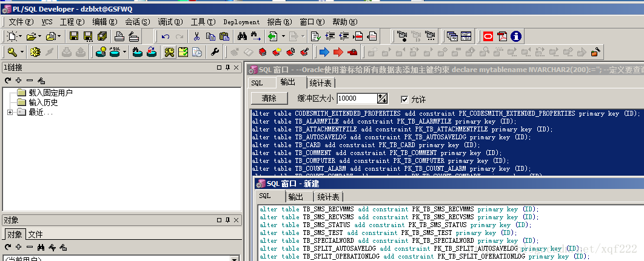Click the Tile windows icon
644x261 pixels.
point(466,36)
